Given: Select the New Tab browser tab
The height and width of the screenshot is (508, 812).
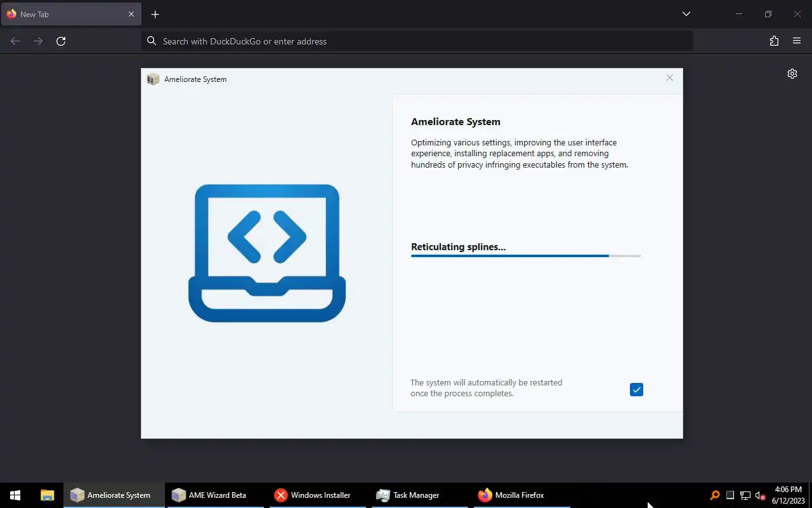Looking at the screenshot, I should [70, 14].
